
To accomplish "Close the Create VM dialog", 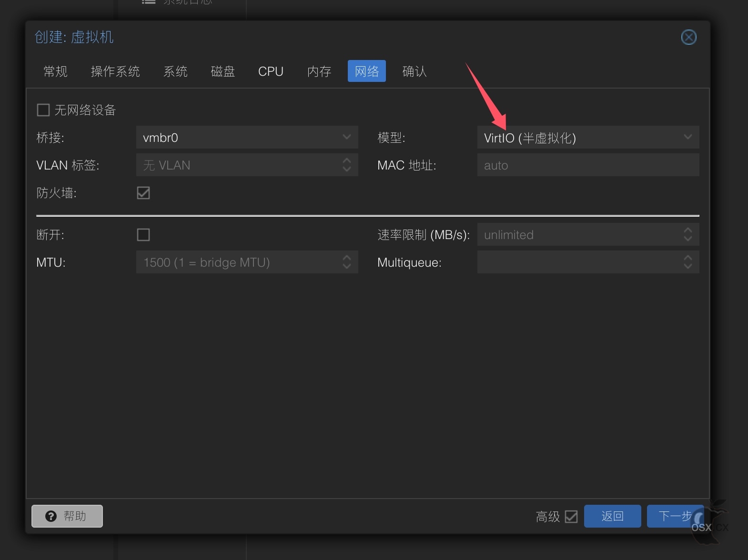I will [688, 37].
